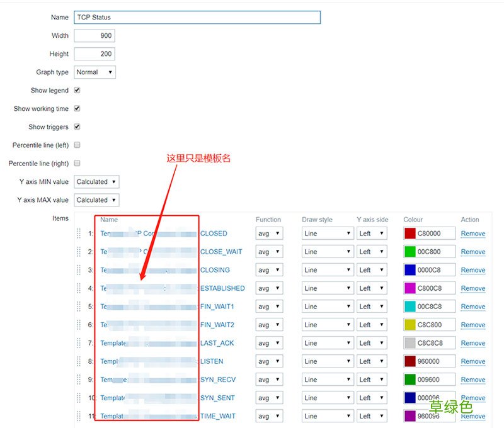Open the Draw style dropdown for ESTABLISHED

[327, 288]
